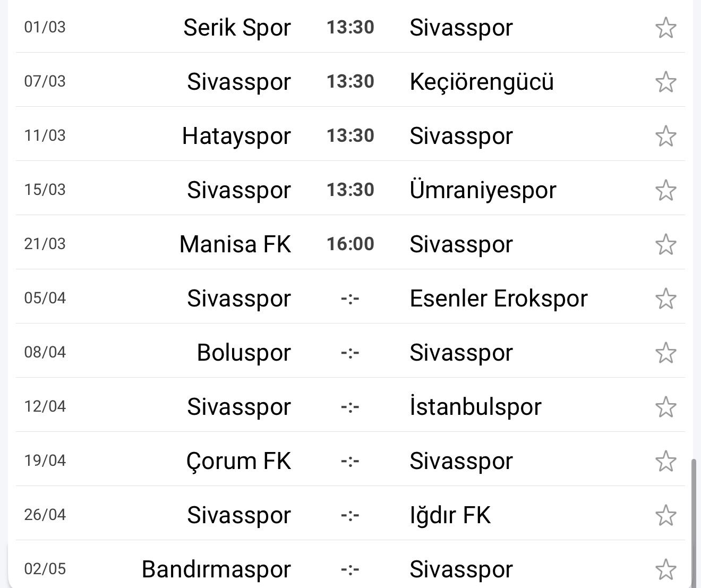Click the star beside Boluspor fixture
Image resolution: width=701 pixels, height=588 pixels.
coord(665,353)
